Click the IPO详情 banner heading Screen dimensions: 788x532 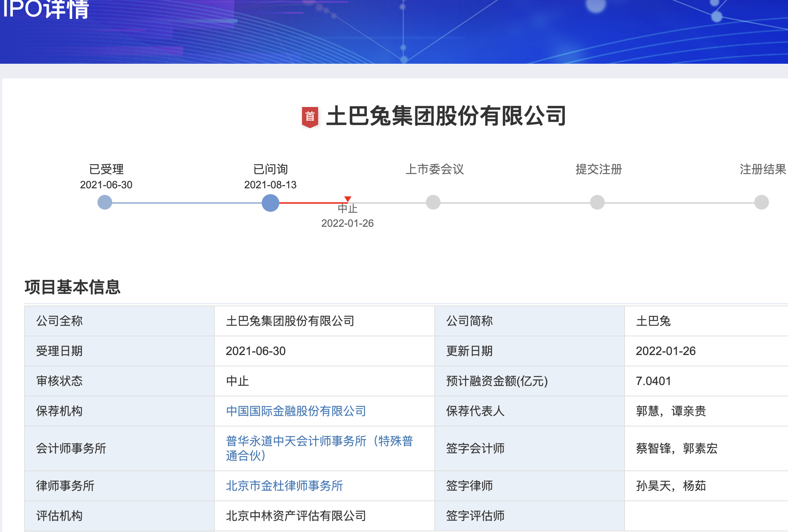[x=45, y=9]
